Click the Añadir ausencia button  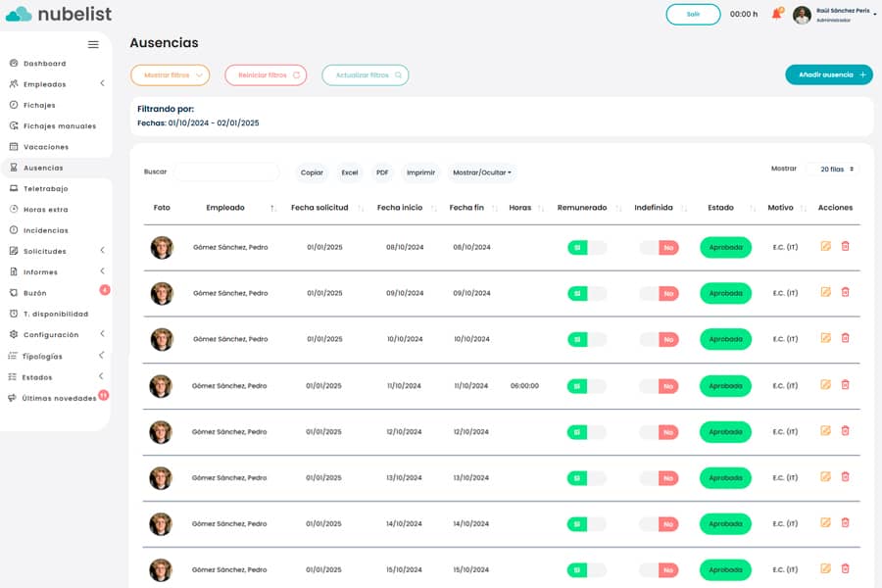[828, 74]
